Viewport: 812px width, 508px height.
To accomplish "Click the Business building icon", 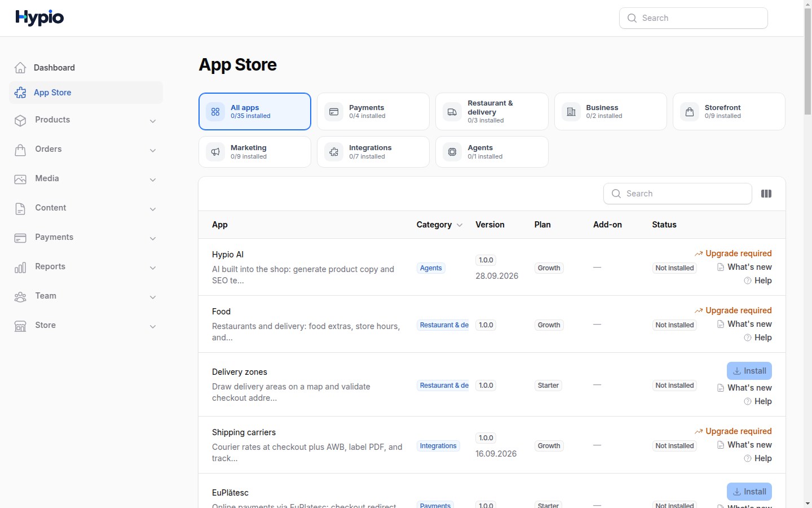I will click(571, 112).
